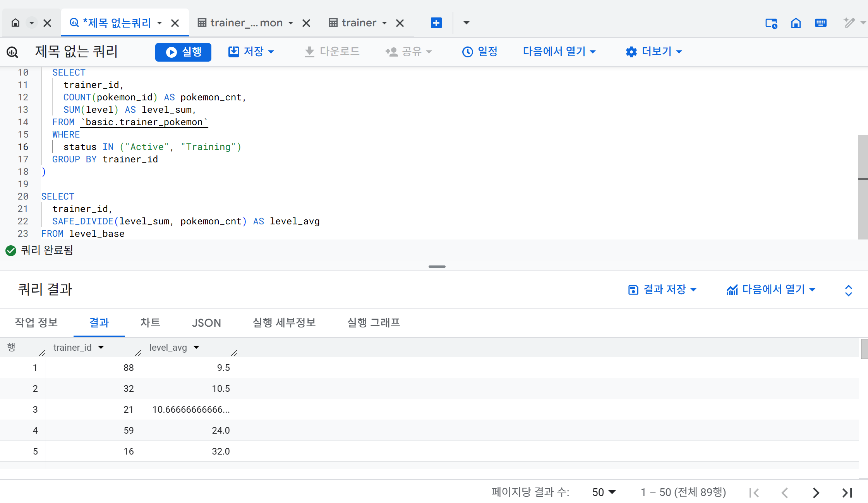Open the 저장 save menu
This screenshot has width=868, height=503.
tap(251, 52)
